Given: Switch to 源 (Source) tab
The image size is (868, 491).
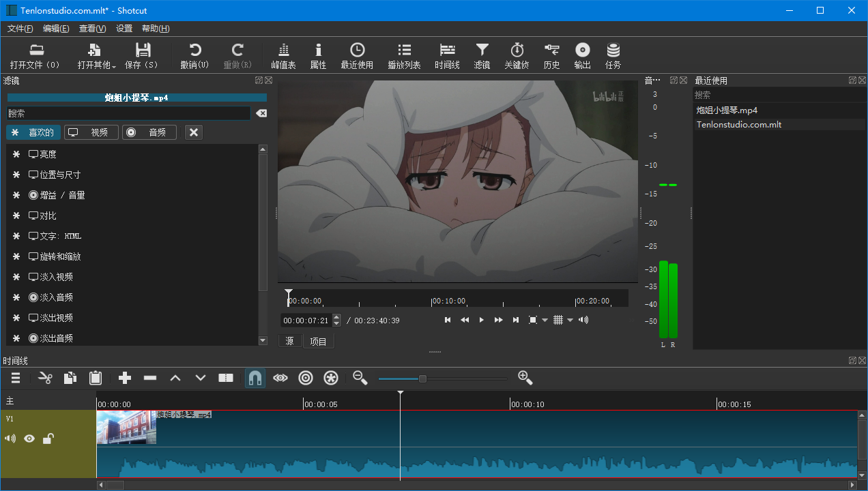Looking at the screenshot, I should click(x=289, y=341).
